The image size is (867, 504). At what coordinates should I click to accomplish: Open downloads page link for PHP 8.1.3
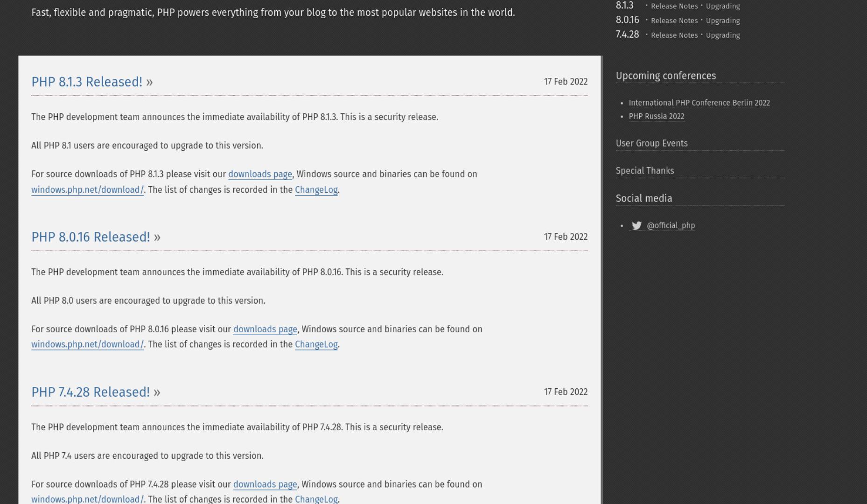(x=260, y=174)
